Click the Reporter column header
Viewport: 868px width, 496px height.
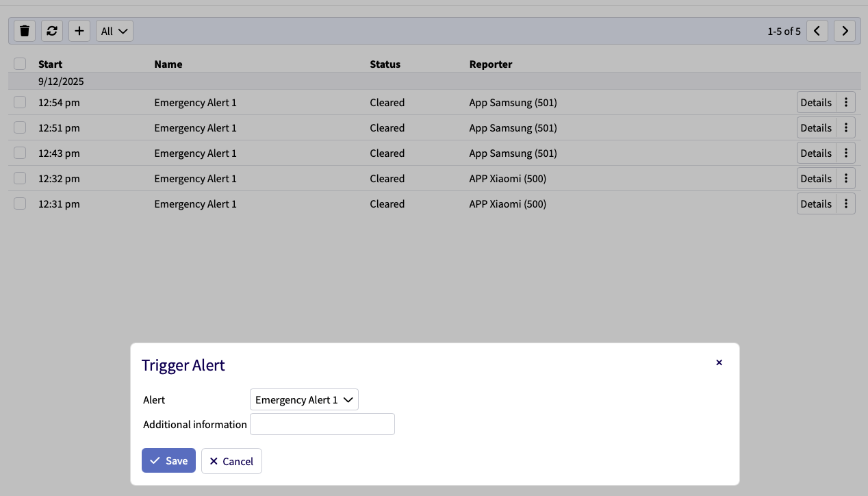(x=490, y=64)
